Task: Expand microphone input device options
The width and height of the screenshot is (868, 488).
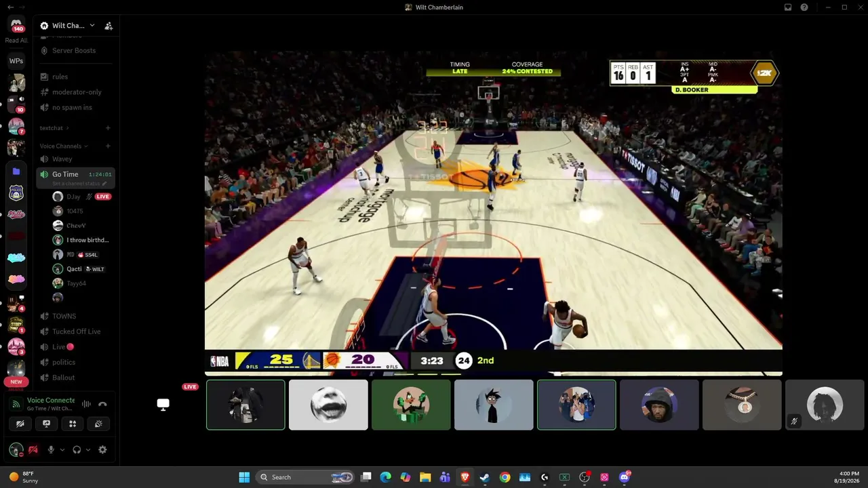Action: 62,449
